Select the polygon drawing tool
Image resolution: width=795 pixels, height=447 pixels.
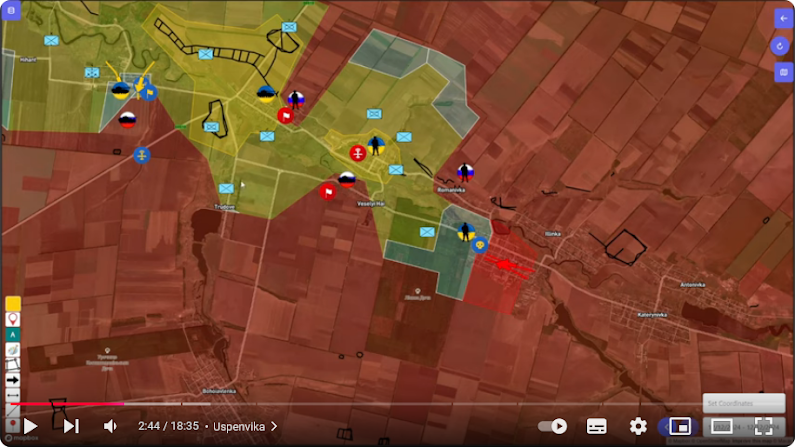(13, 364)
